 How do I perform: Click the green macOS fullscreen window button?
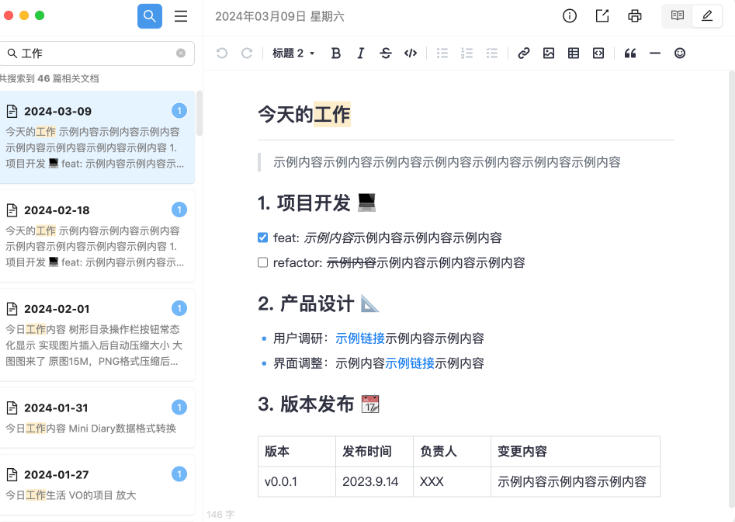40,15
